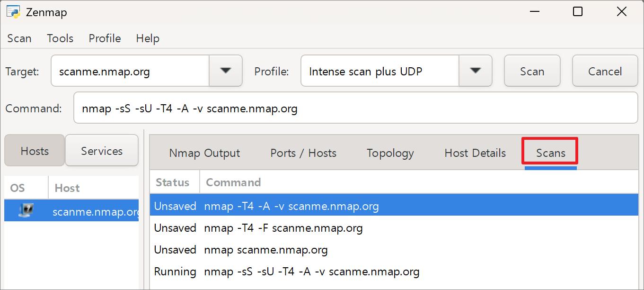
Task: Open the Tools menu
Action: point(60,38)
